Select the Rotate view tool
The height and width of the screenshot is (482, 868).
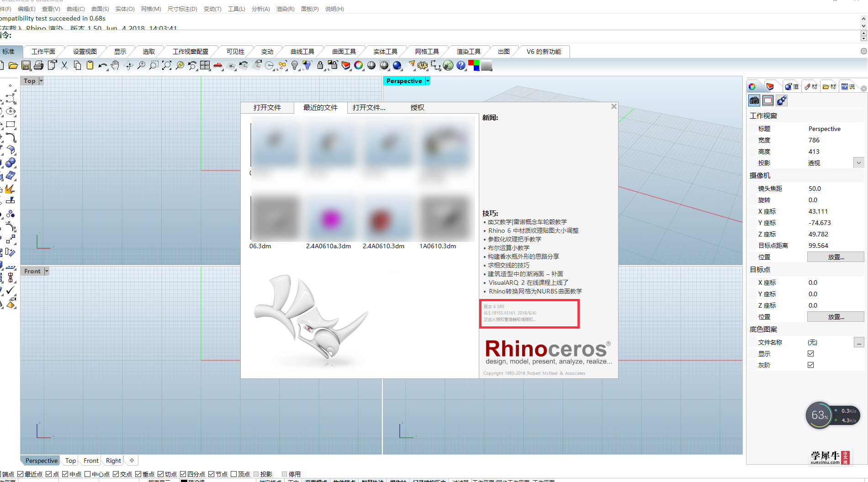tap(129, 66)
